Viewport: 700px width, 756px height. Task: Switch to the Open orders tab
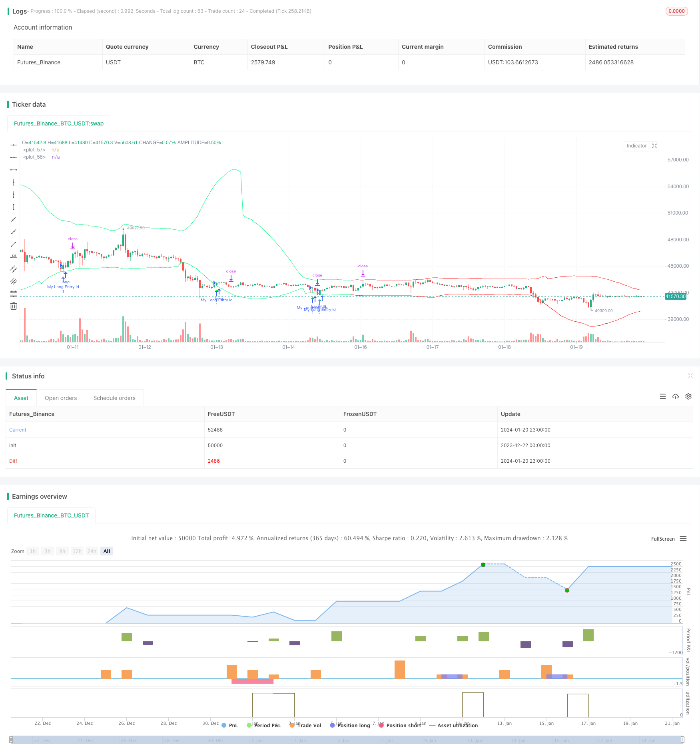tap(61, 398)
